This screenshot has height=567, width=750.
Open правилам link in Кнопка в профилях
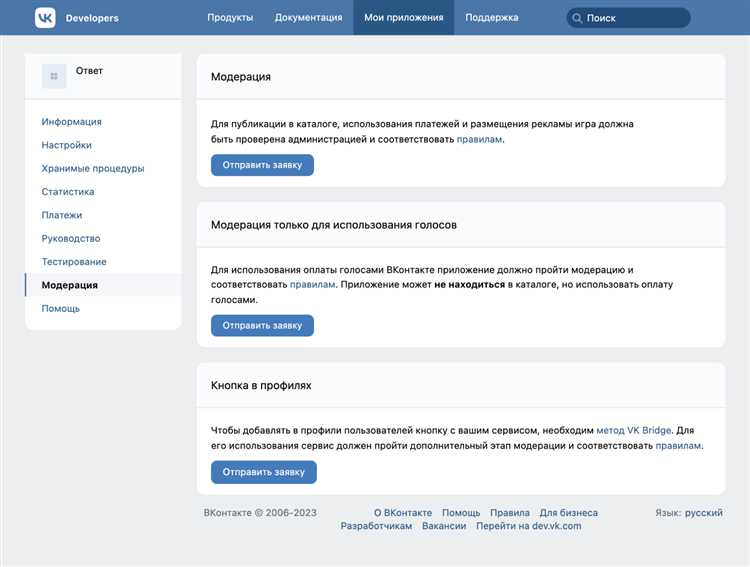[678, 445]
